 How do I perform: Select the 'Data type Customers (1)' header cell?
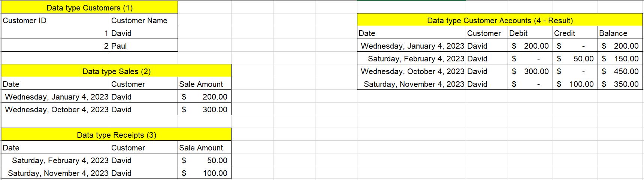90,7
